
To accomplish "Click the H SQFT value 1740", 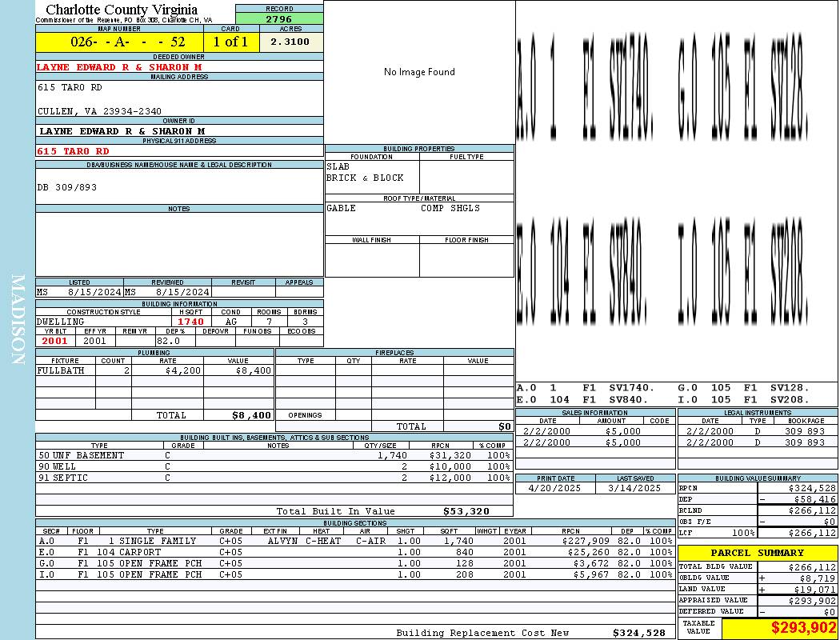I will [190, 322].
